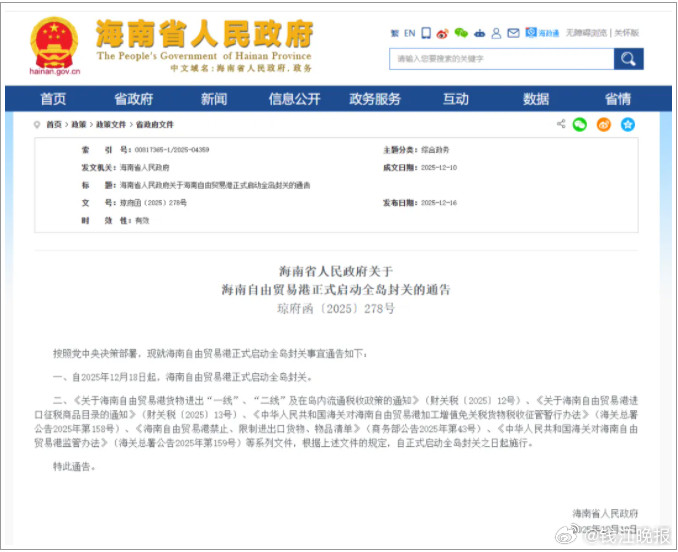
Task: Switch to Traditional Chinese (繁) version
Action: click(394, 33)
